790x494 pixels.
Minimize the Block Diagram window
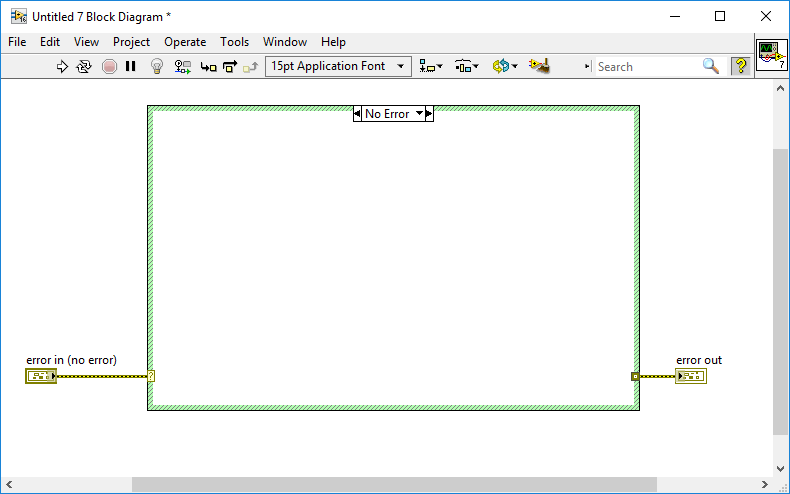click(x=675, y=16)
